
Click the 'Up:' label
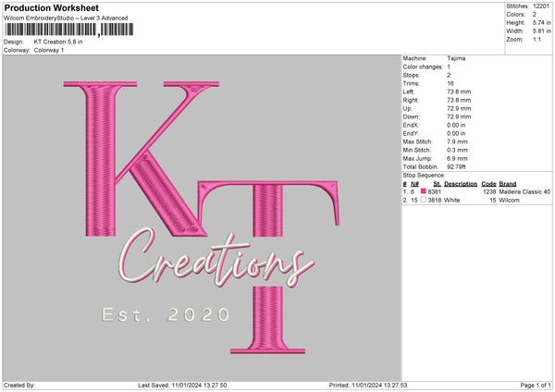[407, 108]
